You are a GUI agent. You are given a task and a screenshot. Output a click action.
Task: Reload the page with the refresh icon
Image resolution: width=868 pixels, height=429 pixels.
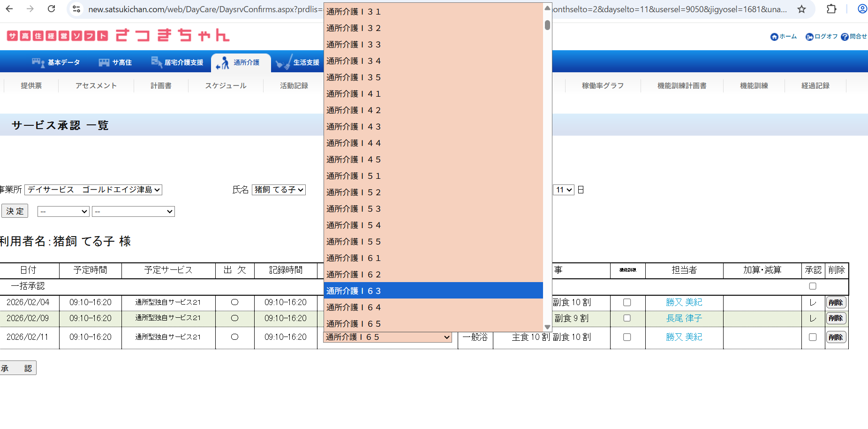(x=52, y=9)
